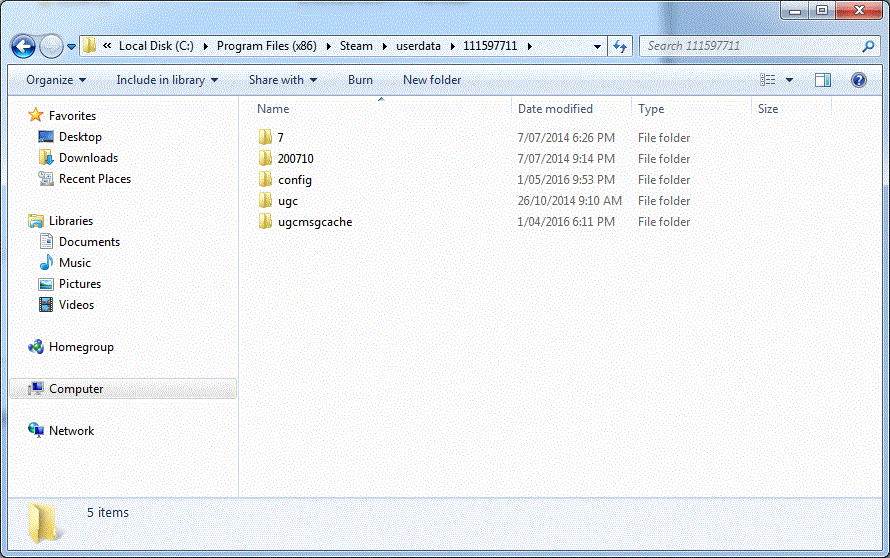Open address bar history dropdown arrow

pos(597,46)
